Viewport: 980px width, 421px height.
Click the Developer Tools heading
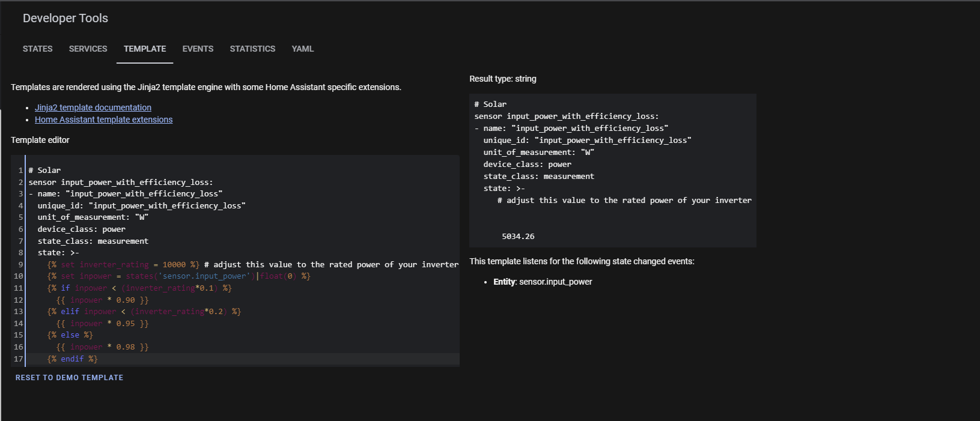65,18
